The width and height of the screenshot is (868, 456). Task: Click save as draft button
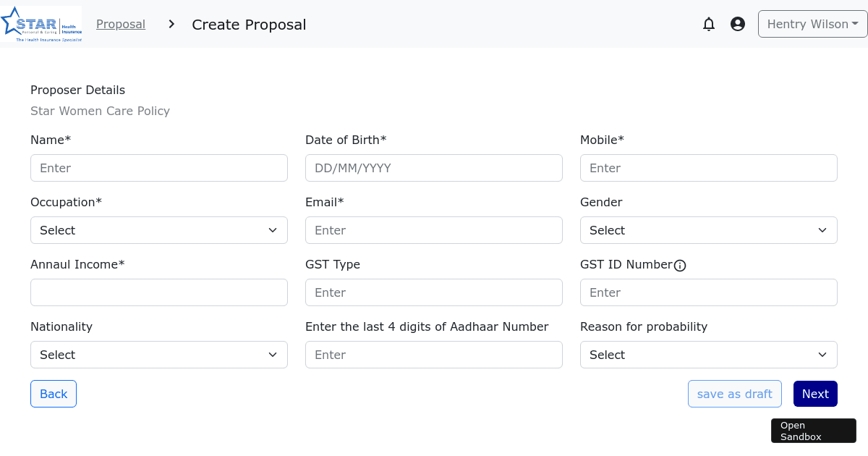735,394
